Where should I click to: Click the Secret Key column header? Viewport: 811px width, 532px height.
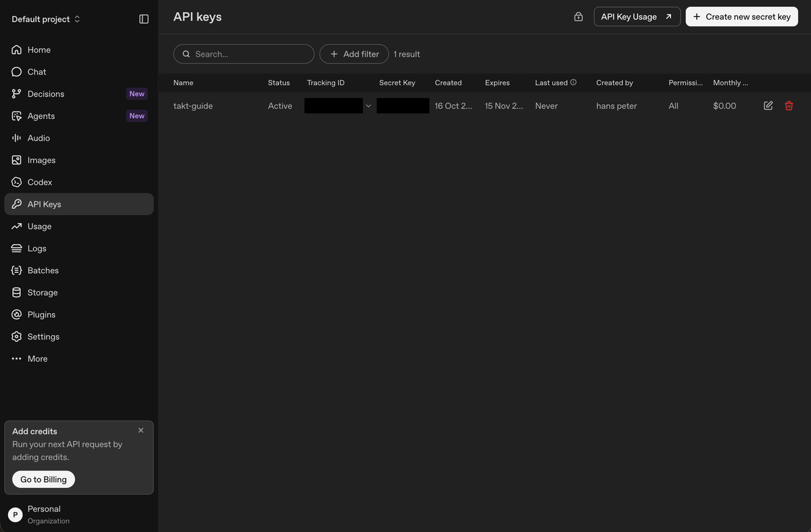click(x=397, y=82)
